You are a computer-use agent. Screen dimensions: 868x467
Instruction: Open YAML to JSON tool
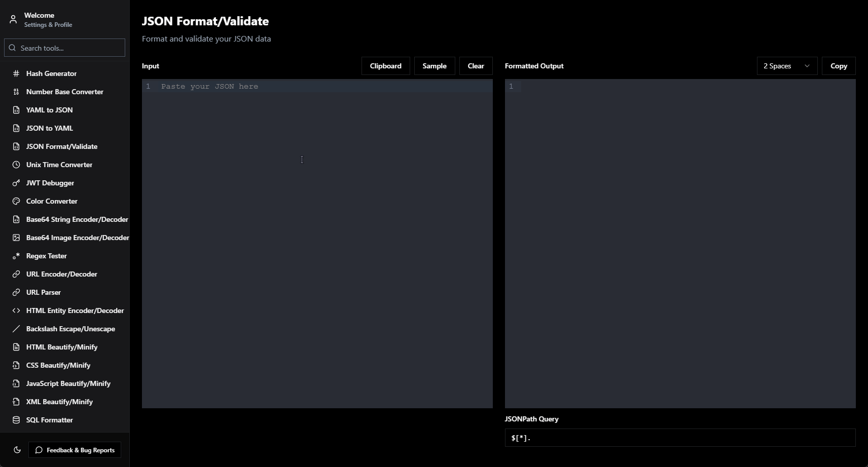tap(49, 110)
